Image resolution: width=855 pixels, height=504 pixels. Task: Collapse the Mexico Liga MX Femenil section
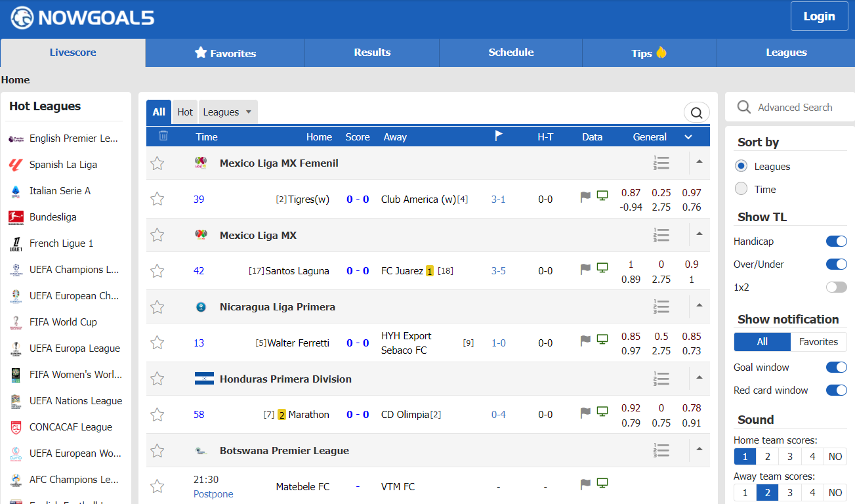pyautogui.click(x=699, y=161)
